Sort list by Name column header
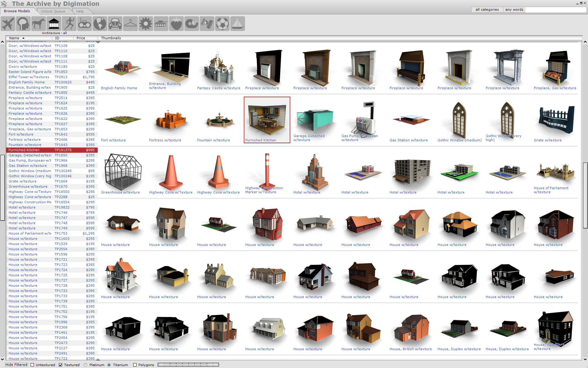 coord(29,38)
